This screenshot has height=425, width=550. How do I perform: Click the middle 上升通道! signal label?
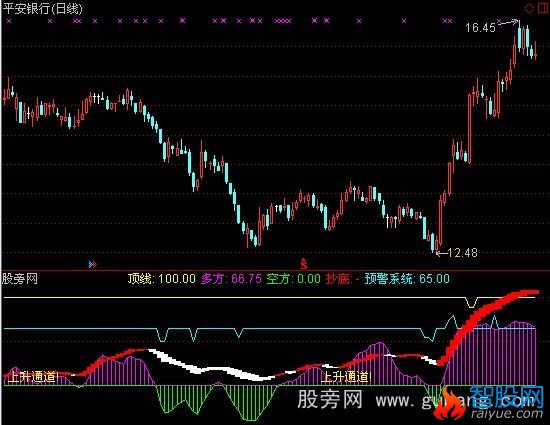point(346,377)
